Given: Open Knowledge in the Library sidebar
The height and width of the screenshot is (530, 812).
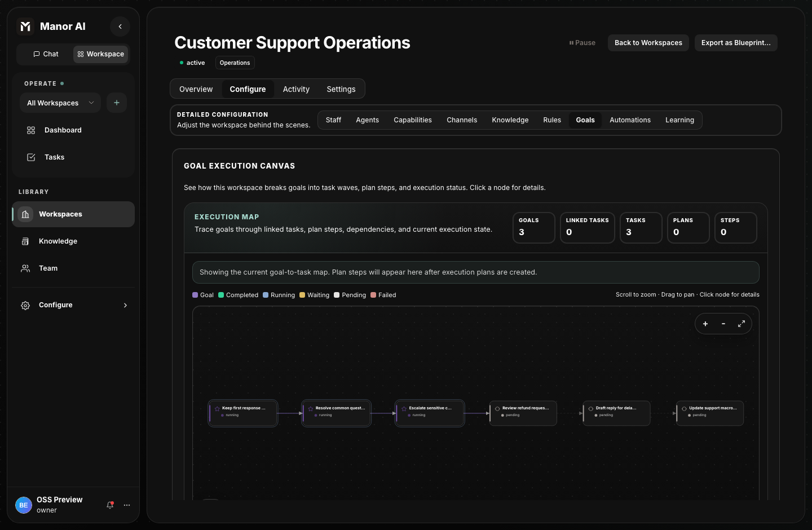Looking at the screenshot, I should [73, 241].
